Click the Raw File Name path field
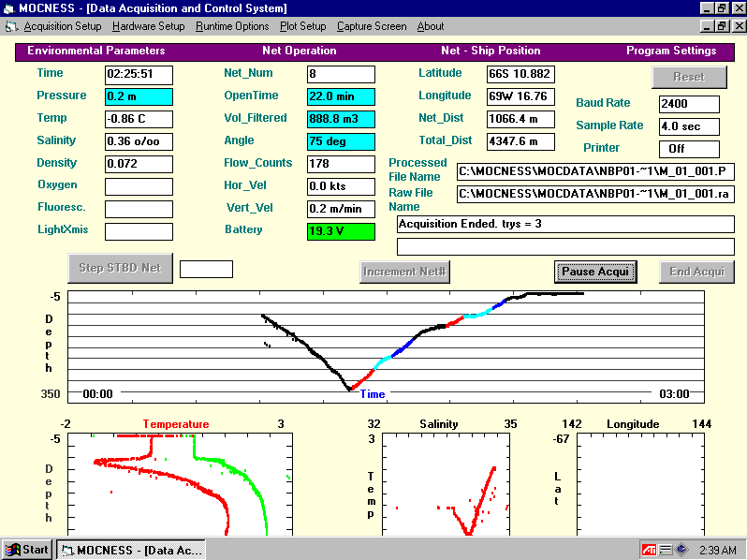The image size is (747, 560). coord(595,194)
